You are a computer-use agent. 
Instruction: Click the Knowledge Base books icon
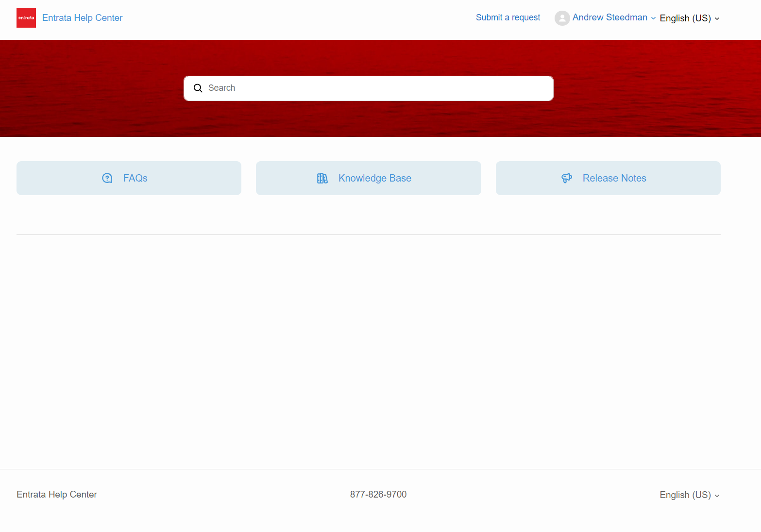click(322, 178)
